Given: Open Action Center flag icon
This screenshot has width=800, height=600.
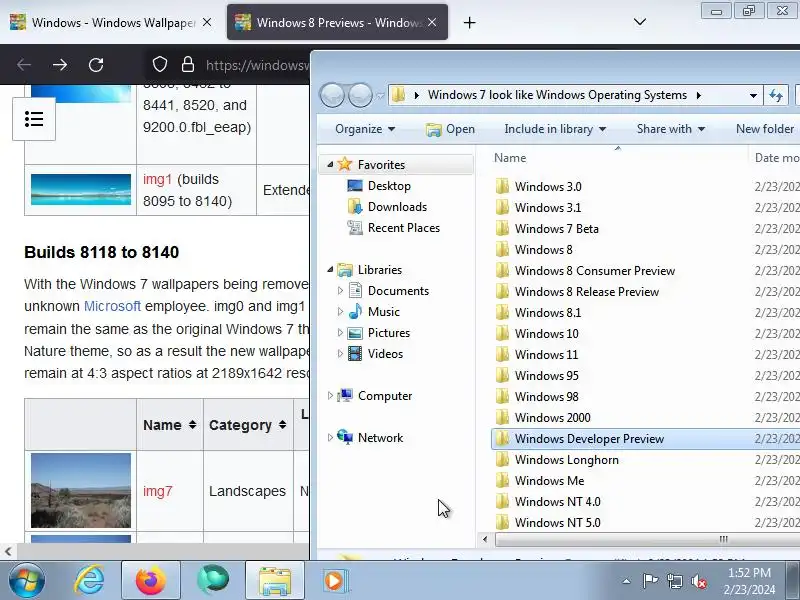Looking at the screenshot, I should pos(650,581).
